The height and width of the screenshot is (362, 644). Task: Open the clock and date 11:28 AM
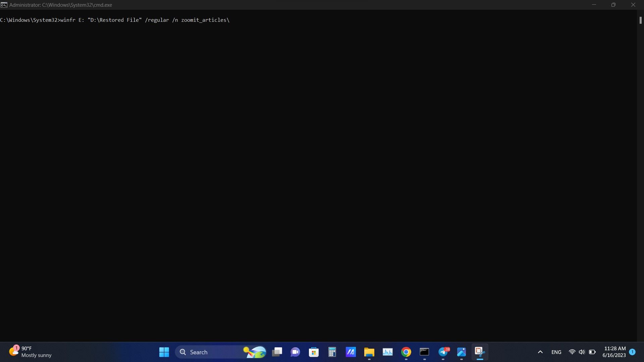tap(614, 352)
